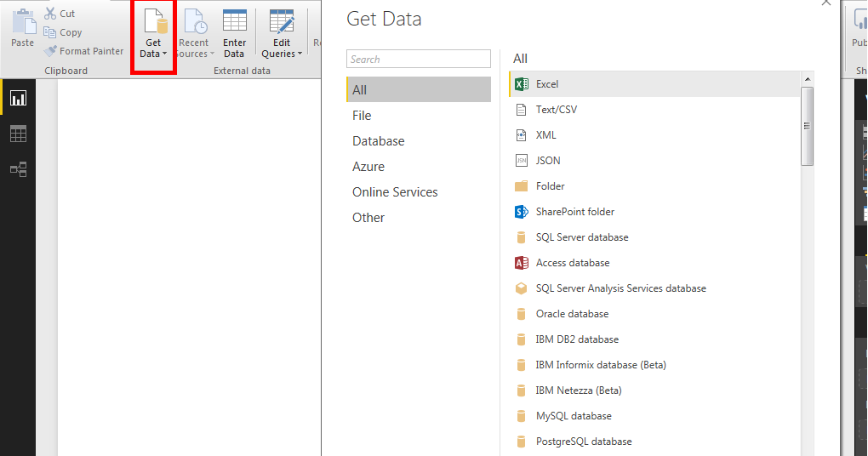Click the Copy button

(63, 32)
